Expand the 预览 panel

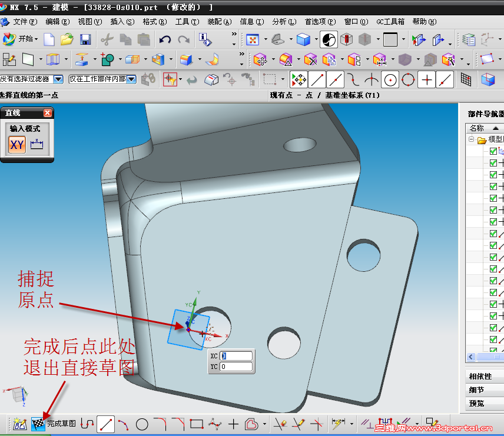(485, 403)
